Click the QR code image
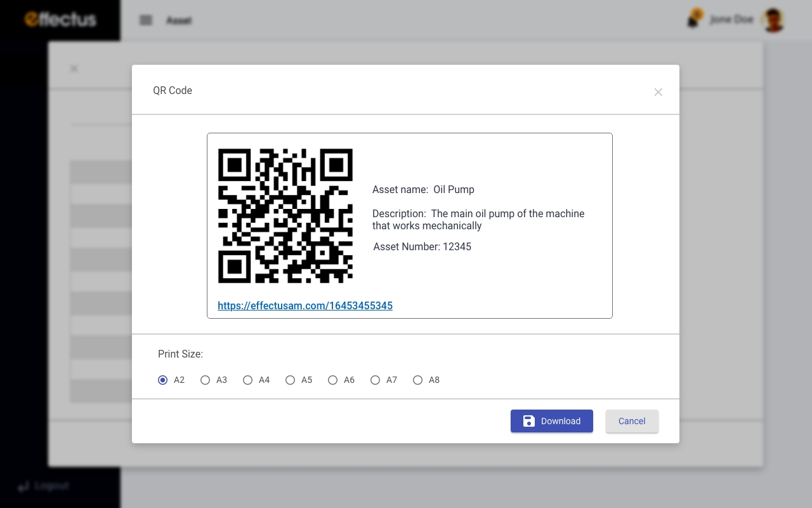Viewport: 812px width, 508px height. click(x=285, y=216)
